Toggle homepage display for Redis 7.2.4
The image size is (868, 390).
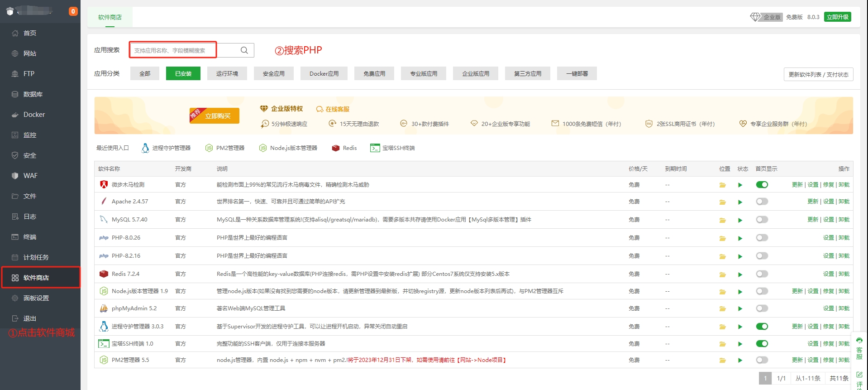click(x=762, y=274)
